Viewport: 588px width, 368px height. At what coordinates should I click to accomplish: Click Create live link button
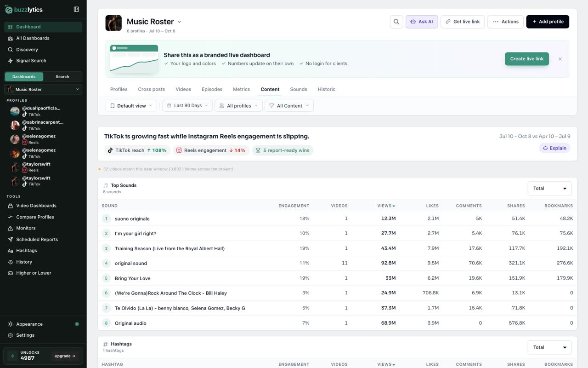(527, 59)
